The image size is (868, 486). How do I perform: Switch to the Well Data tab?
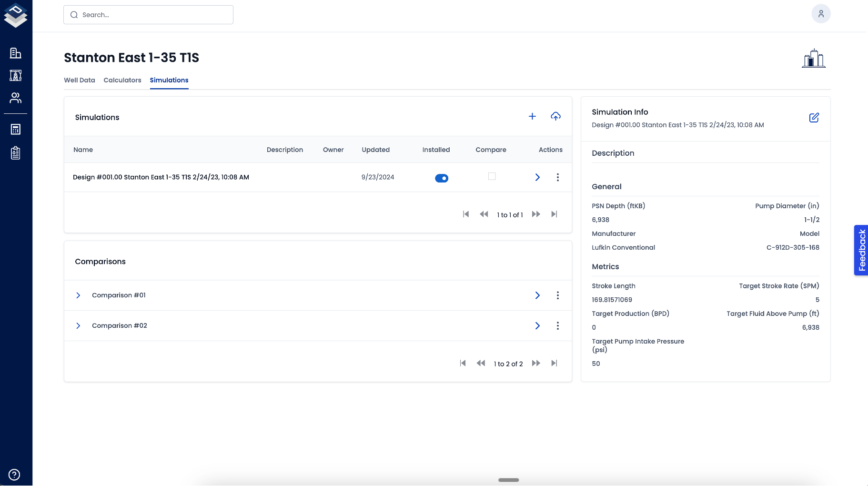[79, 80]
